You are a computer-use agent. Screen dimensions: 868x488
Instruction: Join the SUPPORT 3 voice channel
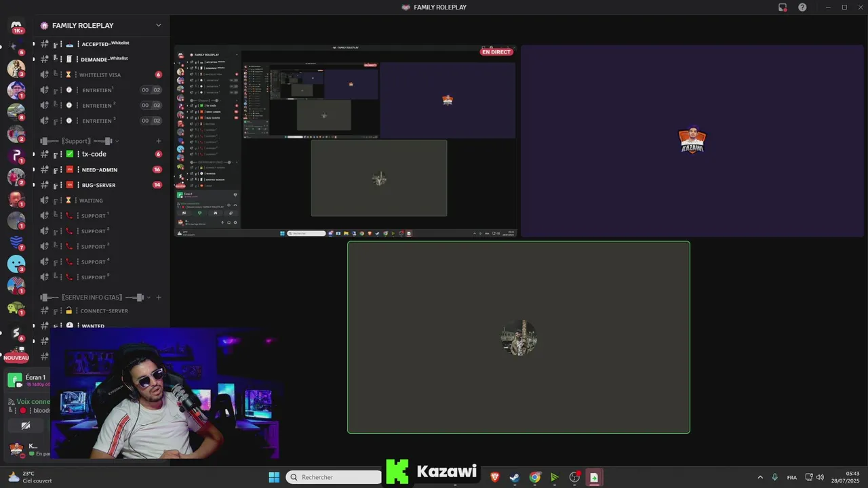tap(100, 247)
